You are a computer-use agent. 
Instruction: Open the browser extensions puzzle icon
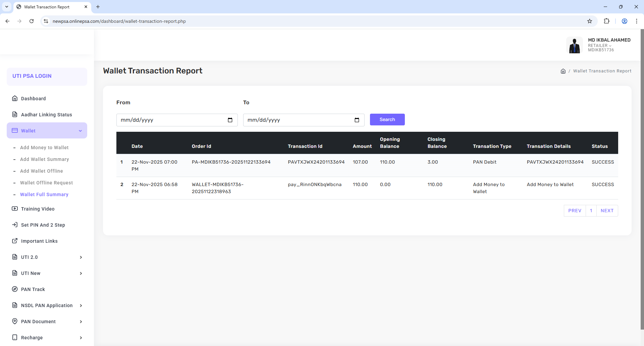606,21
